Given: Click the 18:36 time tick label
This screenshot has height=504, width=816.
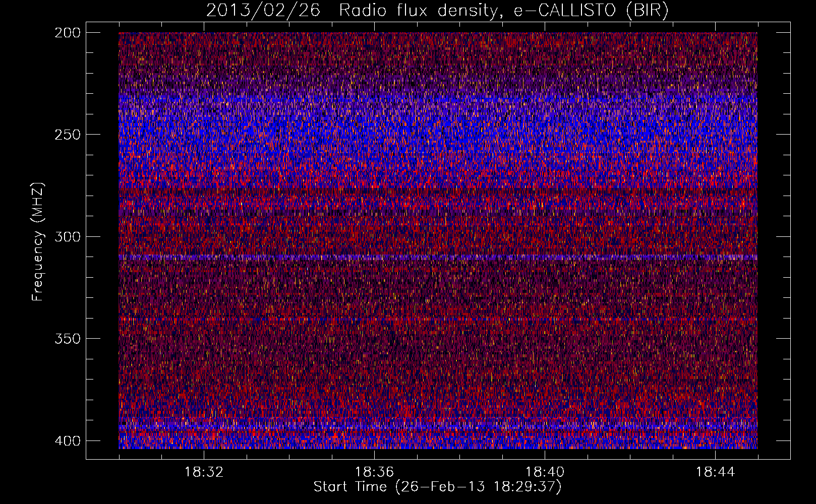Looking at the screenshot, I should 374,472.
